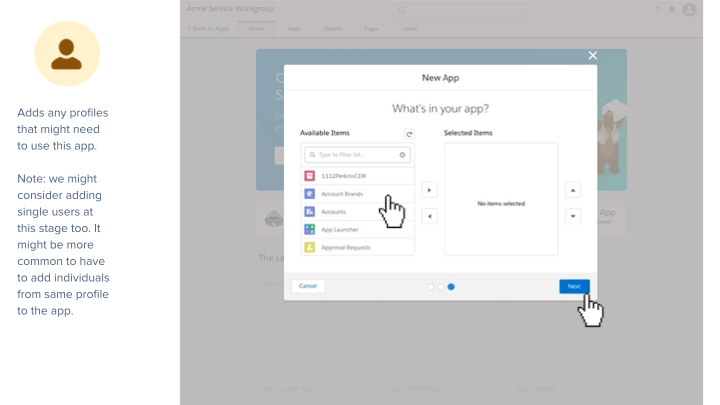
Task: Click the refresh icon above Available Items
Action: coord(409,133)
